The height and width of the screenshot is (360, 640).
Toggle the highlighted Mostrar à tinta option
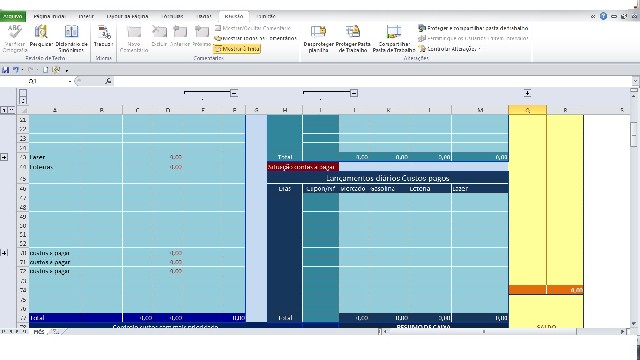pyautogui.click(x=237, y=49)
